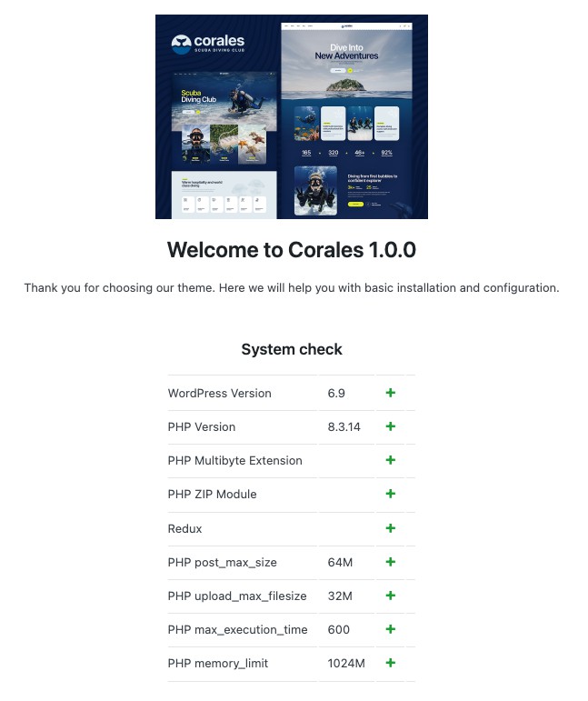The height and width of the screenshot is (701, 588).
Task: Click the plus icon beside PHP Multibyte Extension
Action: coord(391,460)
